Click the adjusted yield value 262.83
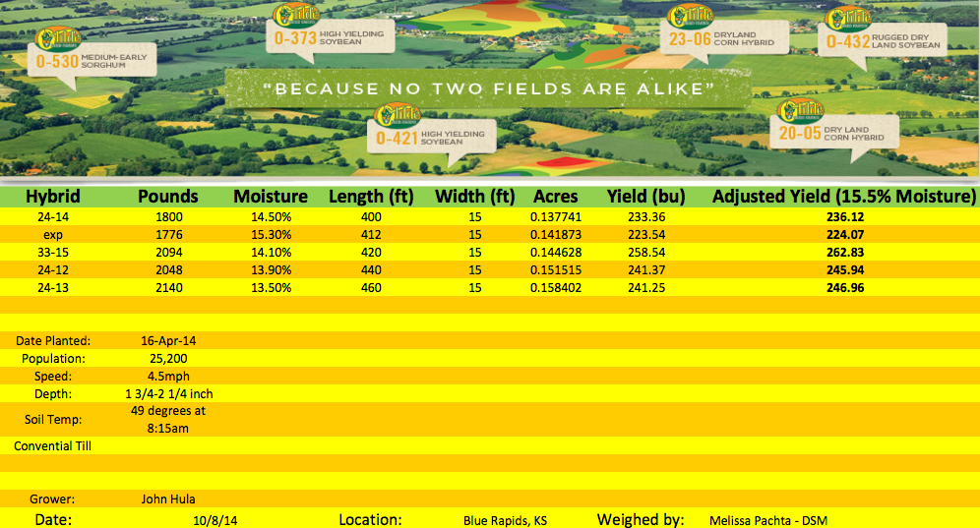The image size is (980, 528). click(x=842, y=252)
